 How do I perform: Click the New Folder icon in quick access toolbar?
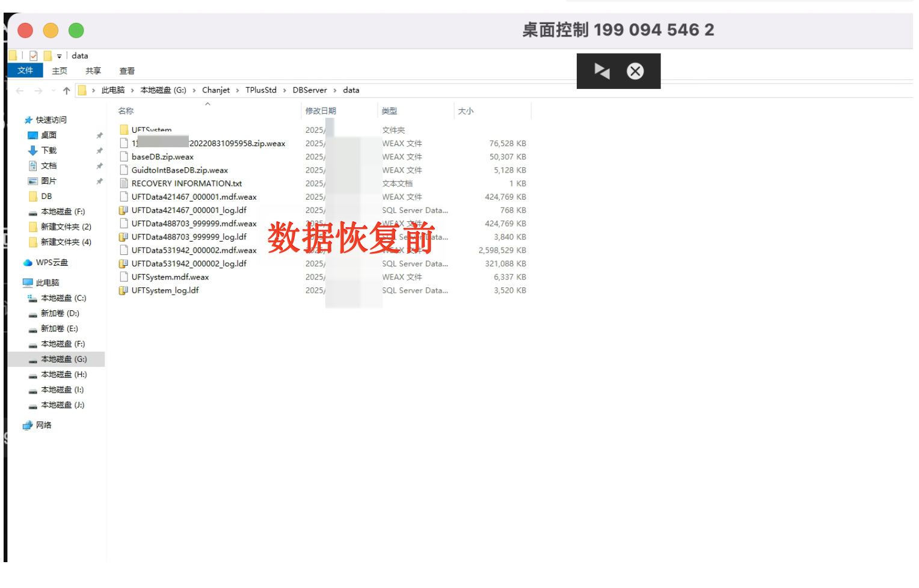(48, 56)
